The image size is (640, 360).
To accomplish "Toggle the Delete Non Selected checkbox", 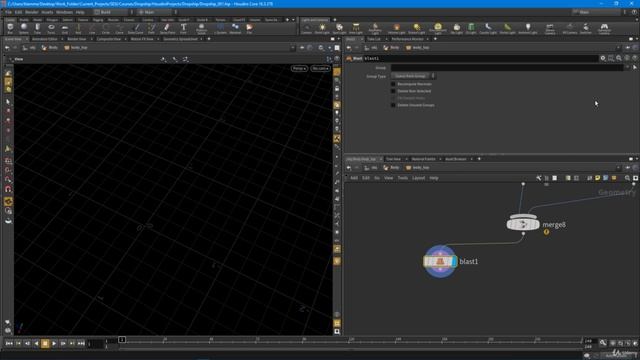I will (393, 91).
